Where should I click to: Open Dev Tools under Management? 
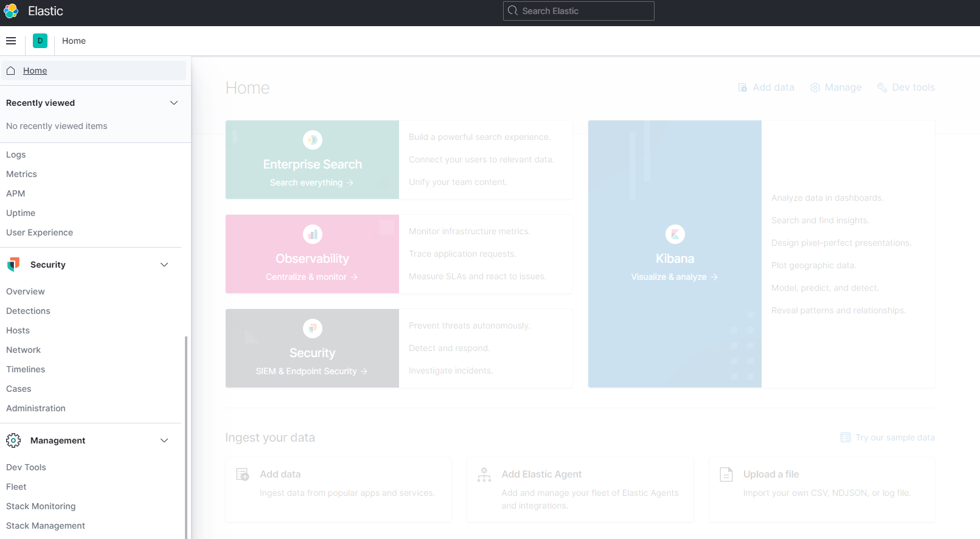(x=26, y=467)
